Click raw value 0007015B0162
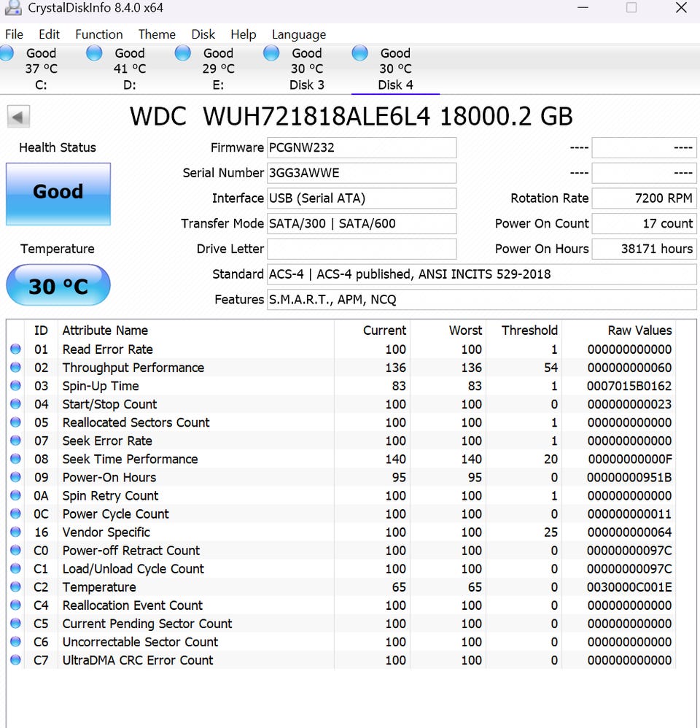Screen dimensions: 700x728 point(629,386)
